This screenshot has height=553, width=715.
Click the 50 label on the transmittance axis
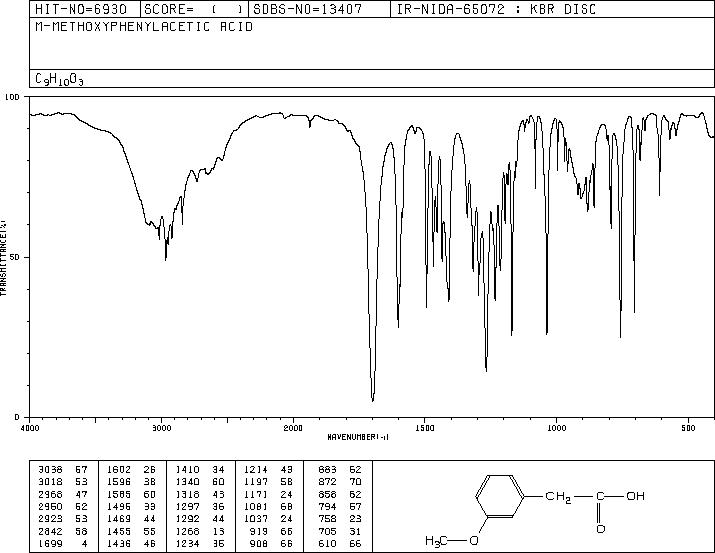pos(15,257)
